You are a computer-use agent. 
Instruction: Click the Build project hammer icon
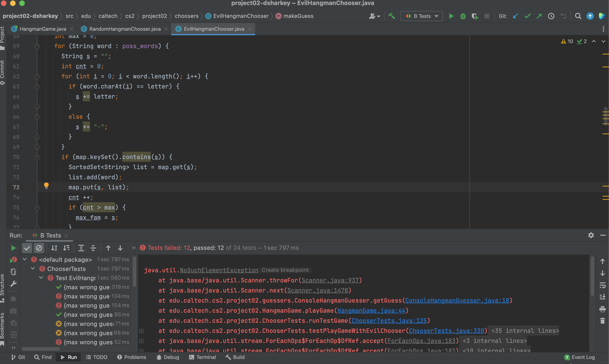(x=391, y=16)
